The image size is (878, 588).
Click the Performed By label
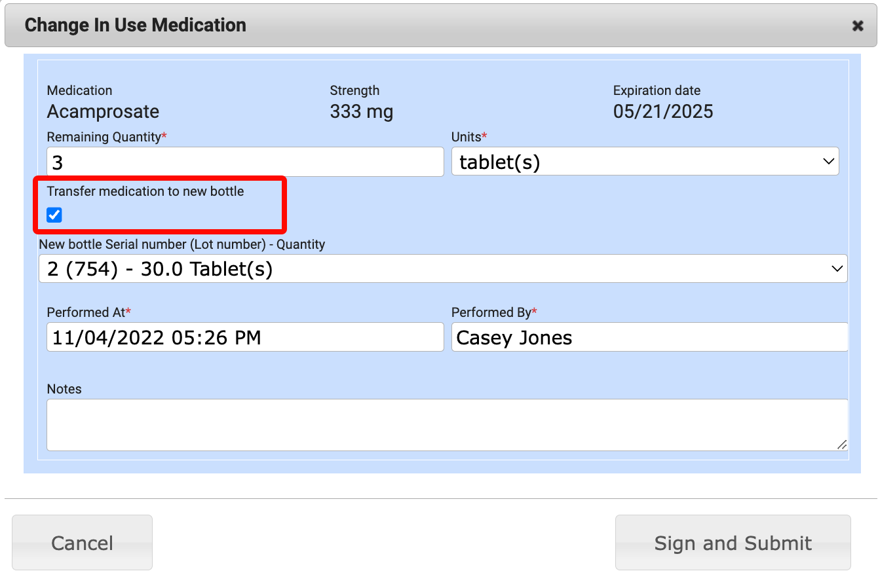[x=491, y=312]
